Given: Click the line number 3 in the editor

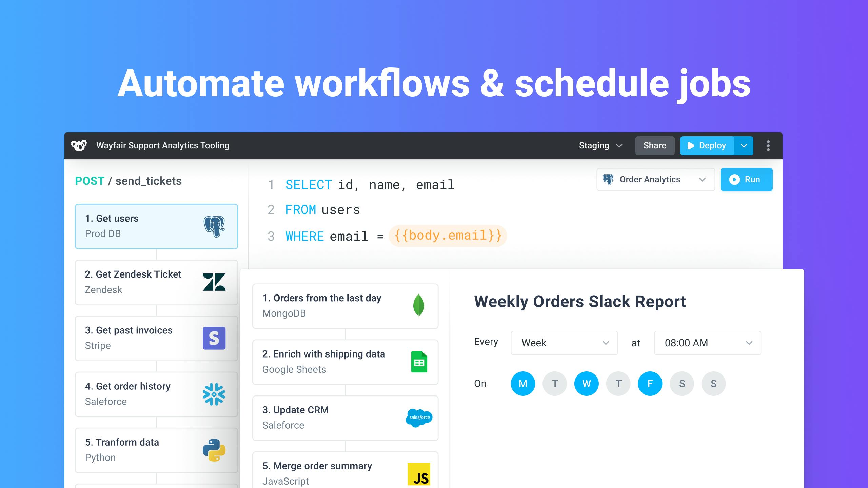Looking at the screenshot, I should pos(271,236).
